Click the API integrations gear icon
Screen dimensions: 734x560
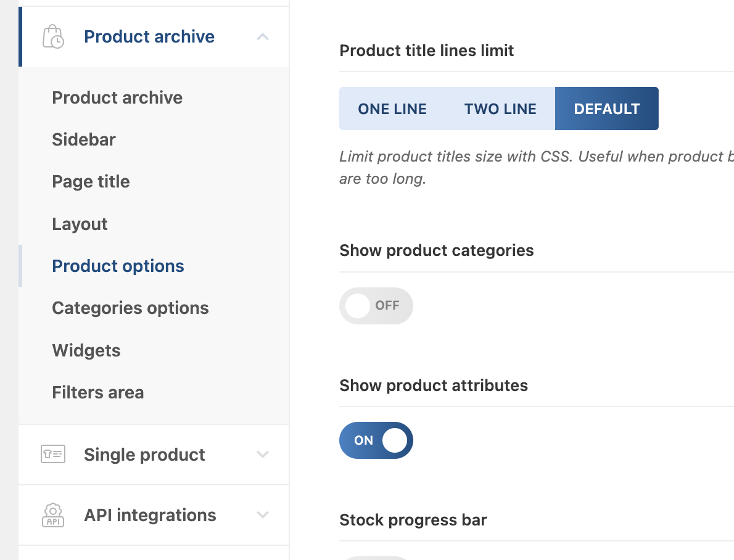click(53, 515)
